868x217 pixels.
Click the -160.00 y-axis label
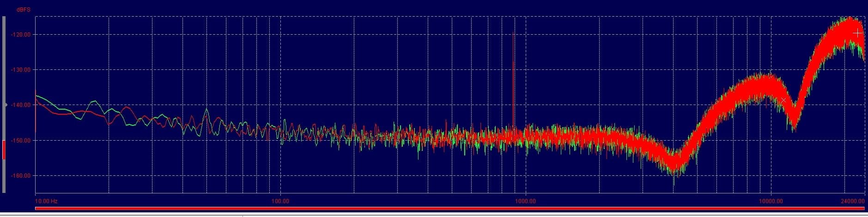pyautogui.click(x=23, y=176)
